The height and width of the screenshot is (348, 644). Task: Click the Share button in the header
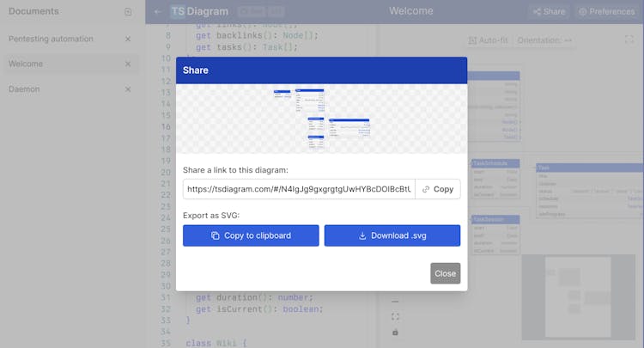point(550,11)
